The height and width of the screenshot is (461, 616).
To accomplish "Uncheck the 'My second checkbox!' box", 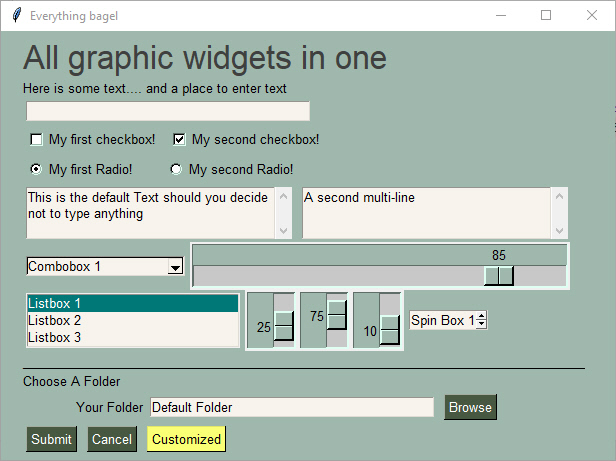I will click(x=179, y=140).
